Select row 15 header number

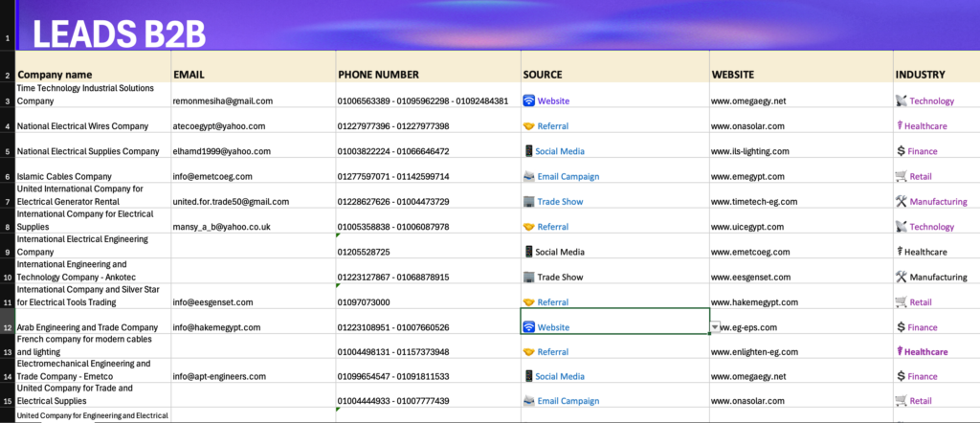click(x=8, y=395)
